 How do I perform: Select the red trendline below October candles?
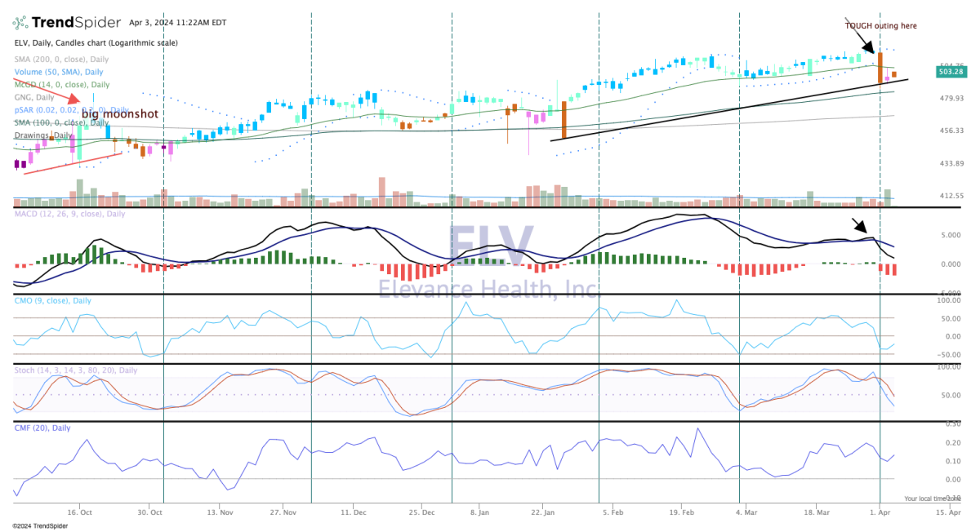coord(73,162)
